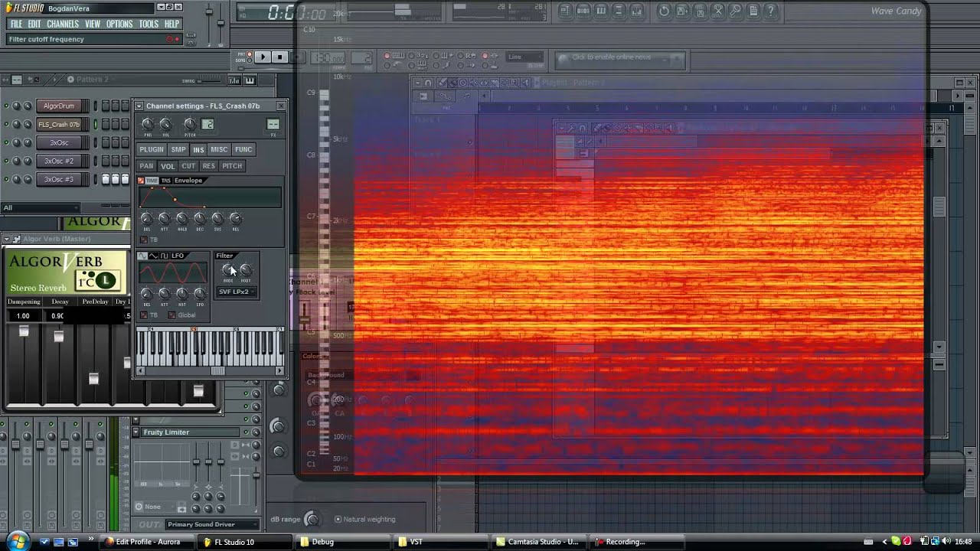Toggle mute LED for AlgorDrum channel
This screenshot has width=980, height=551.
pos(6,106)
